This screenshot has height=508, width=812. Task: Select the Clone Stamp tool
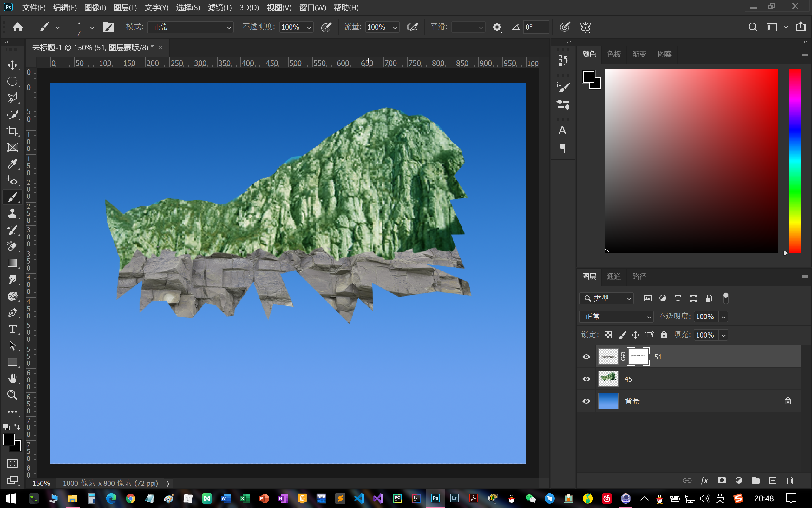(12, 213)
